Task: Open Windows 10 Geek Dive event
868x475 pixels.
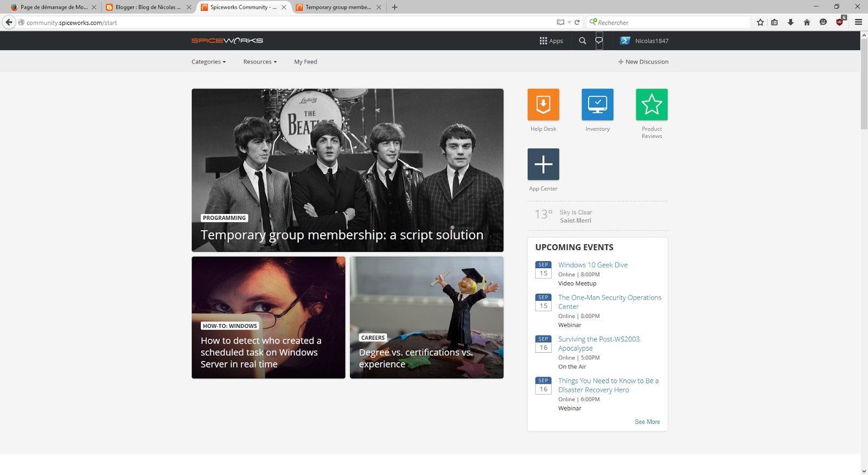Action: 593,265
